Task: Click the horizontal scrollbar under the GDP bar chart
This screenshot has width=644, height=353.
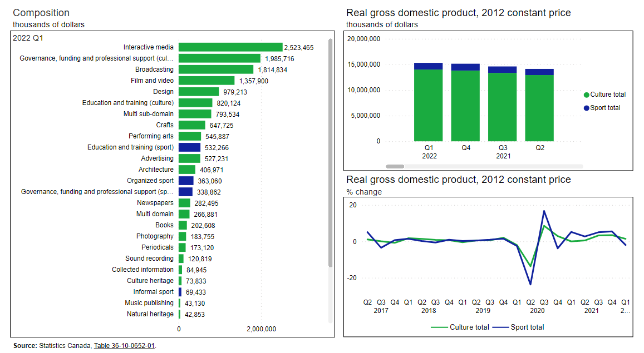Action: pos(395,166)
